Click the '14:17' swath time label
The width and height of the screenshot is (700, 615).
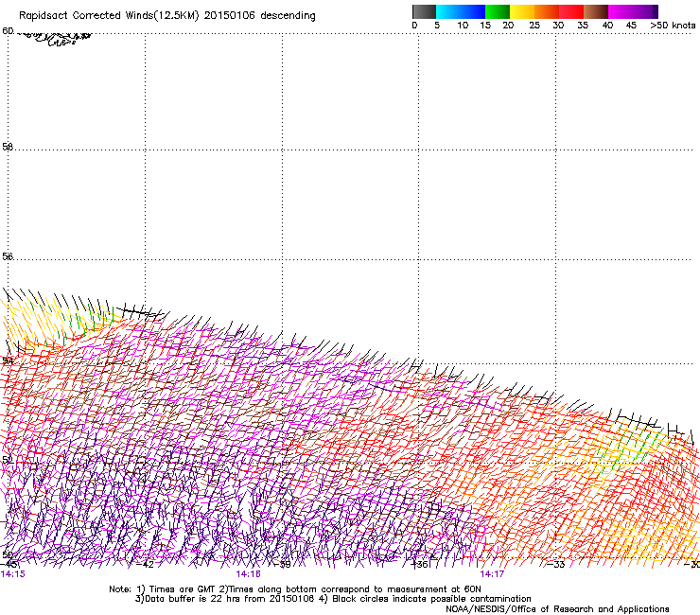pyautogui.click(x=492, y=574)
